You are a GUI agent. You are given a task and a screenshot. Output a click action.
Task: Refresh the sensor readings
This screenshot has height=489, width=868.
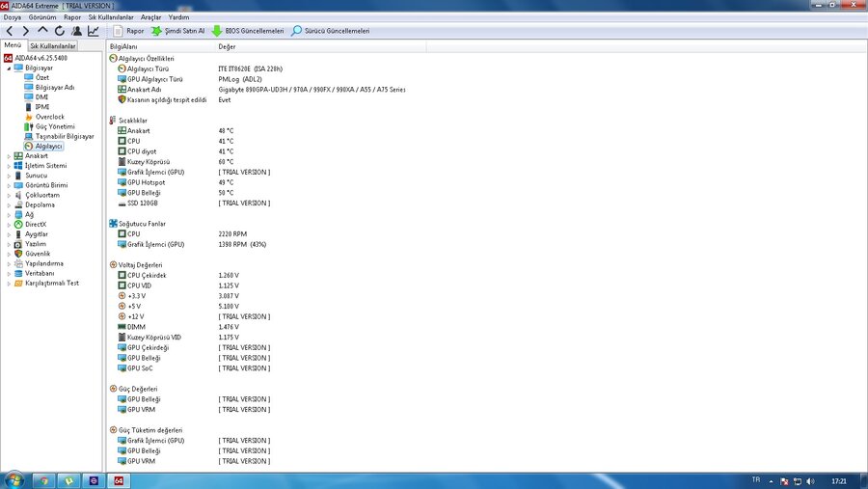[x=59, y=31]
